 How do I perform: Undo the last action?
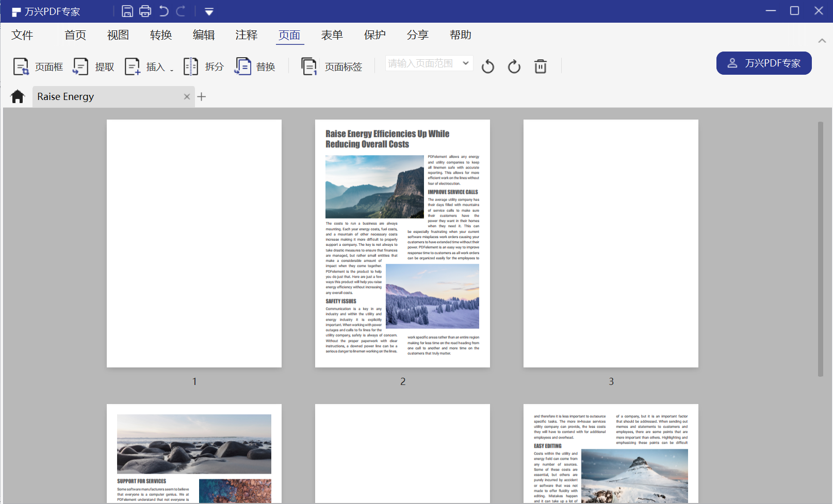[164, 11]
